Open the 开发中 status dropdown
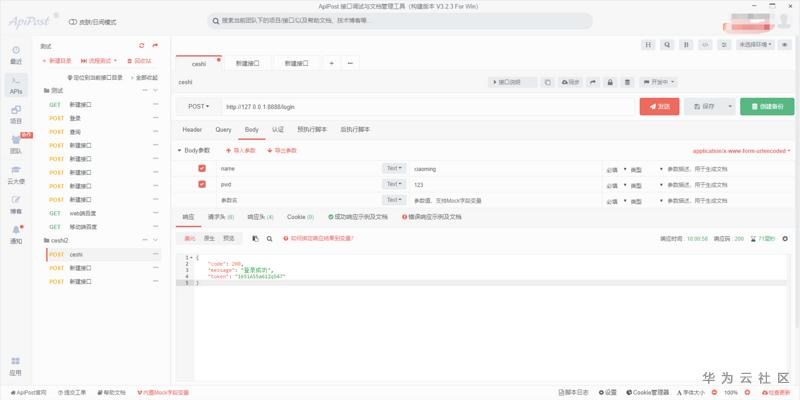This screenshot has width=800, height=400. click(658, 82)
